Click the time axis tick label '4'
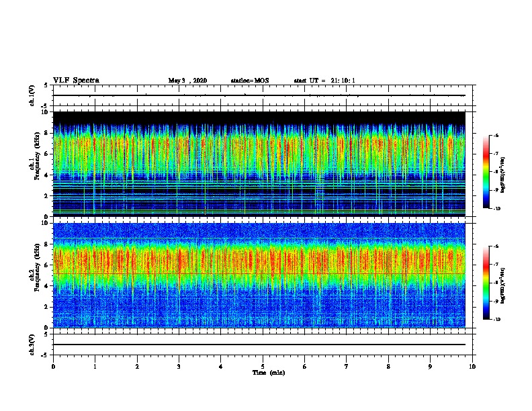The image size is (532, 411). [221, 367]
